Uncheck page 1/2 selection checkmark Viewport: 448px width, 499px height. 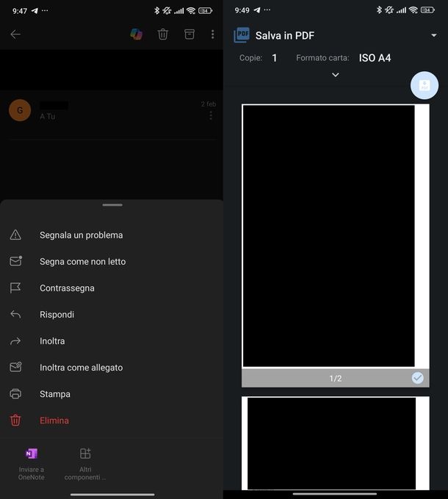(x=417, y=378)
